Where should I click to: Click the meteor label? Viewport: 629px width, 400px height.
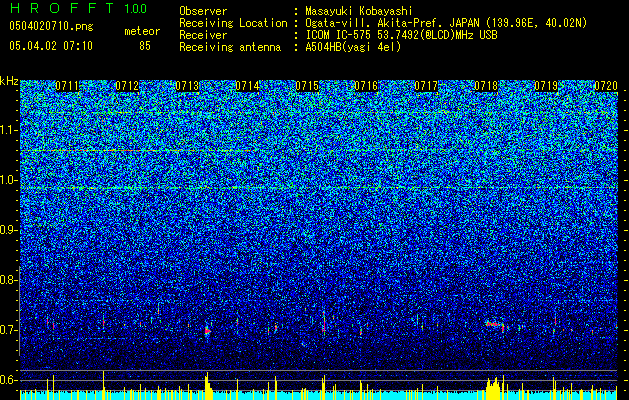pyautogui.click(x=142, y=31)
